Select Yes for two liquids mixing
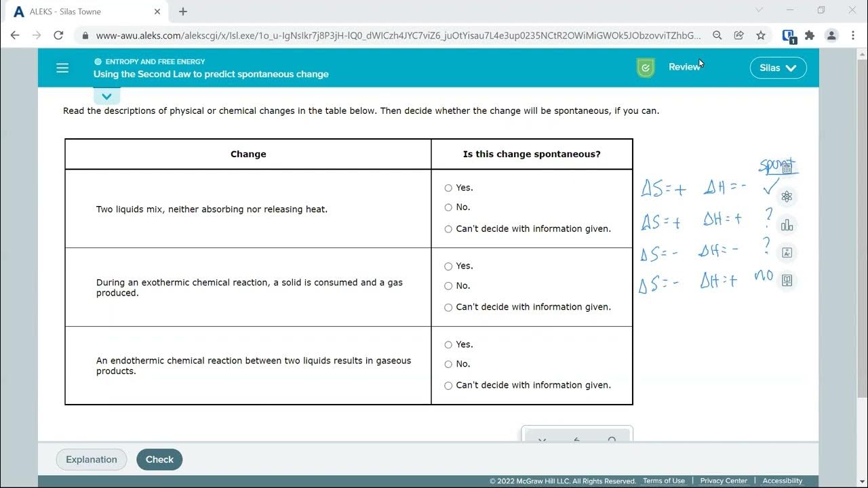The image size is (868, 488). (x=448, y=188)
